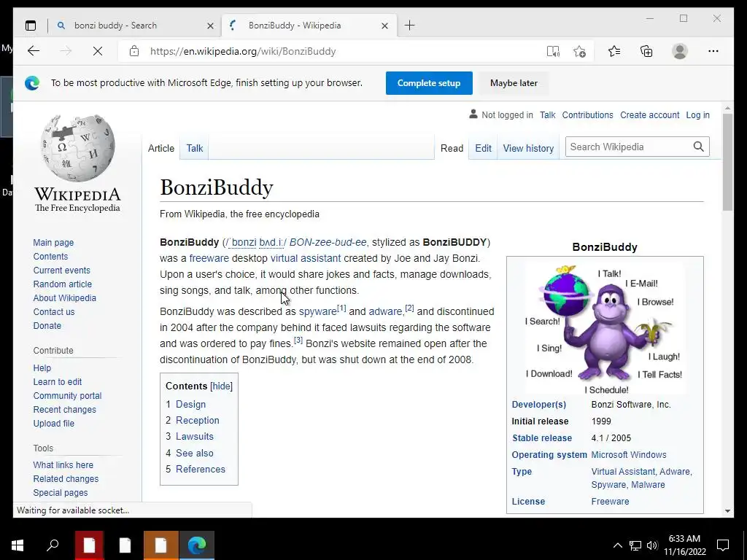Dismiss with Maybe later button
Viewport: 747px width, 560px height.
click(514, 83)
